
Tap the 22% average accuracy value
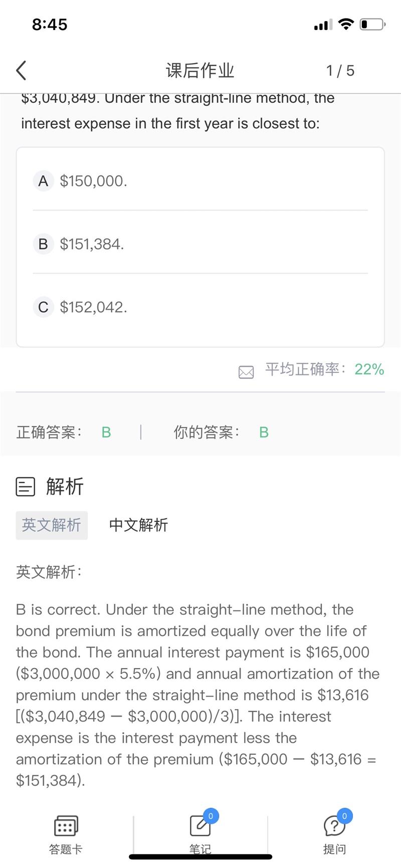pyautogui.click(x=369, y=369)
